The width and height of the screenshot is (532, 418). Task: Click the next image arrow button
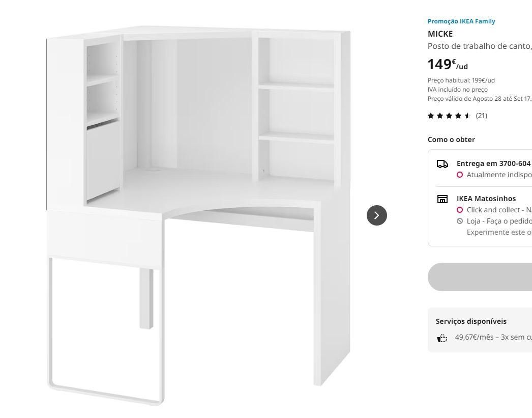tap(376, 215)
